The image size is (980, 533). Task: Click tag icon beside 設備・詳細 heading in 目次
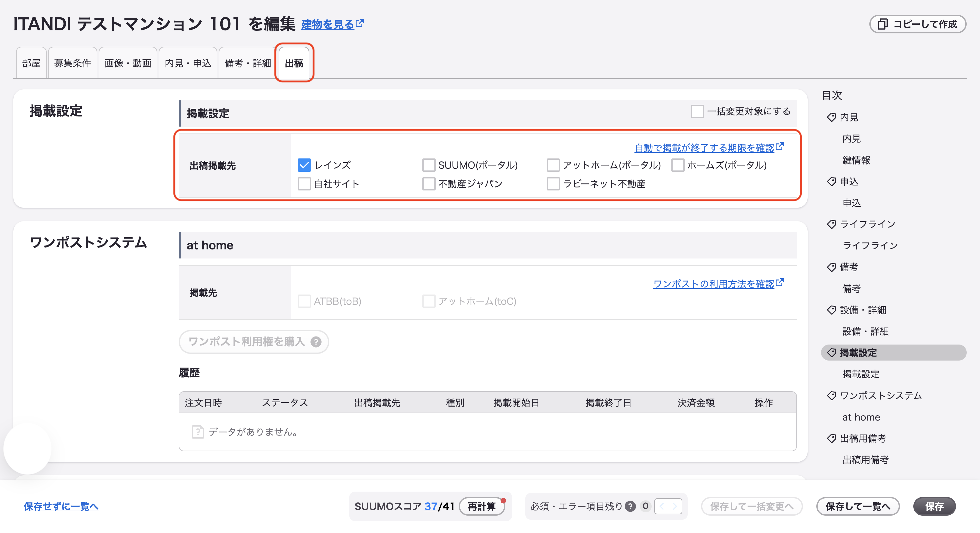831,310
